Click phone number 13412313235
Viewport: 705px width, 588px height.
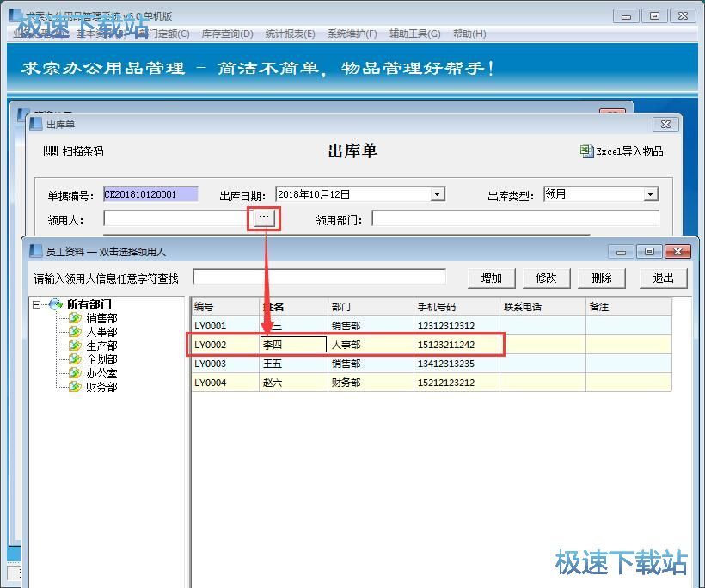point(457,364)
